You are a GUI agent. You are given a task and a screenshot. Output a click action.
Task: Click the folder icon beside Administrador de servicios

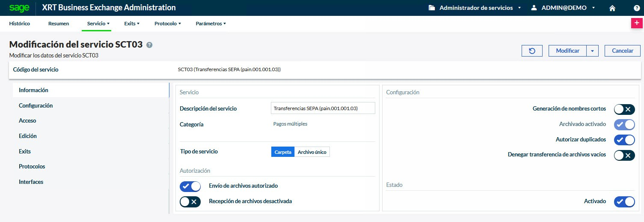pyautogui.click(x=432, y=8)
